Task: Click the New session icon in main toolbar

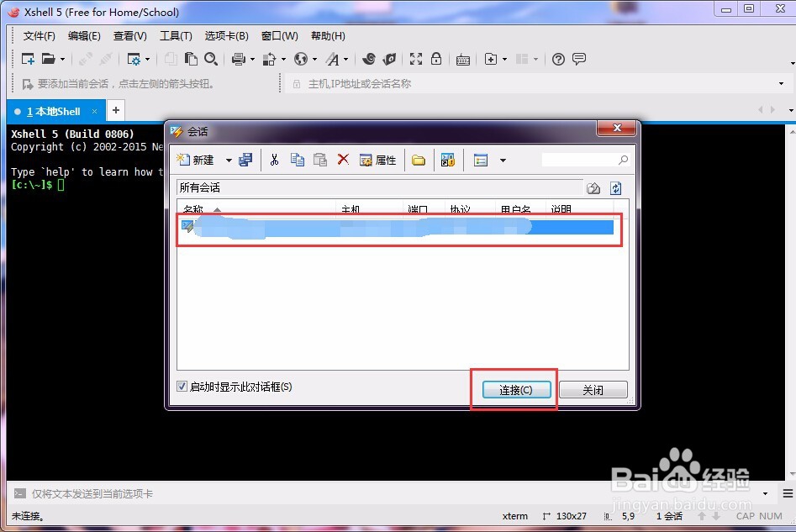Action: coord(28,59)
